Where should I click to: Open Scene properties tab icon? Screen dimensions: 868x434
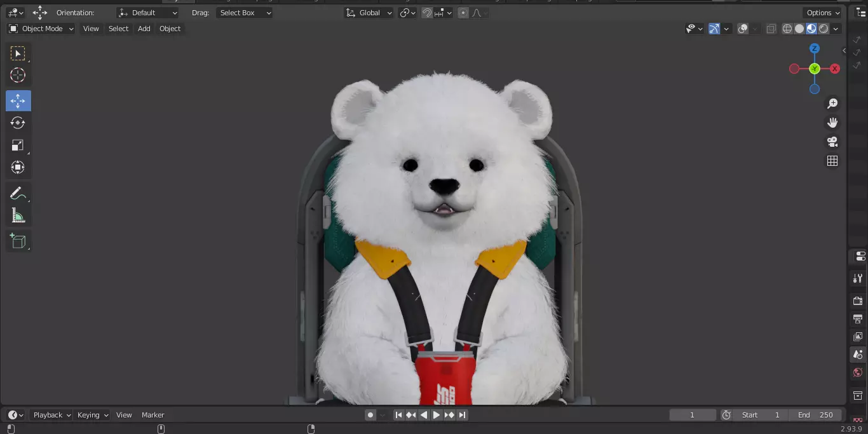pos(858,355)
